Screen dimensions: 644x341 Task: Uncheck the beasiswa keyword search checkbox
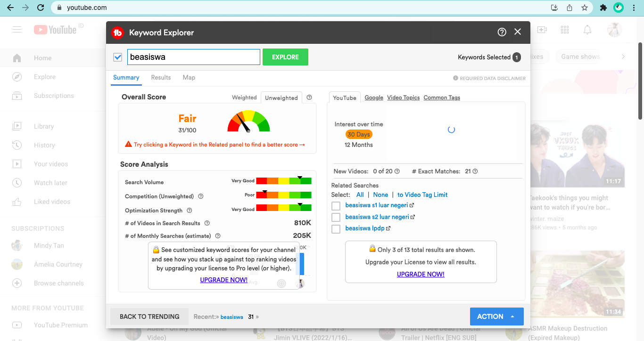117,57
